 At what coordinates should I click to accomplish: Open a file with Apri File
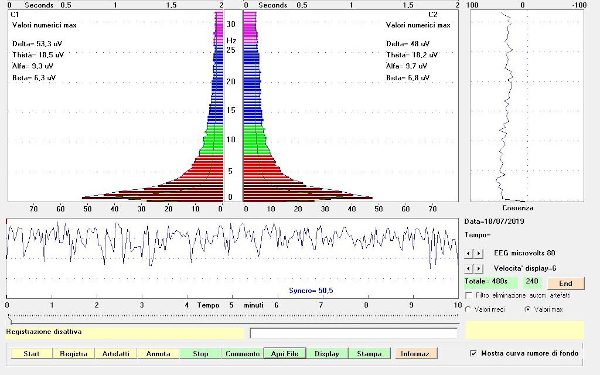tap(285, 353)
